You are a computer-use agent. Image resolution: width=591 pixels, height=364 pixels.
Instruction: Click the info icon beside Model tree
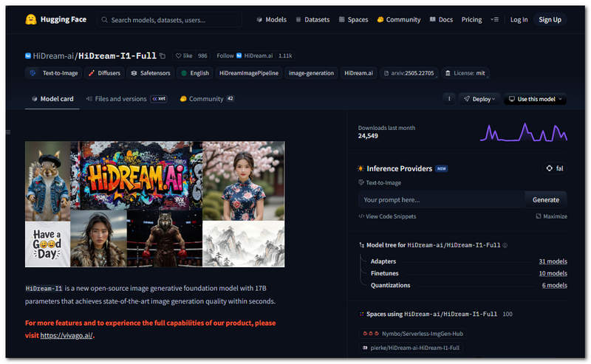point(505,245)
